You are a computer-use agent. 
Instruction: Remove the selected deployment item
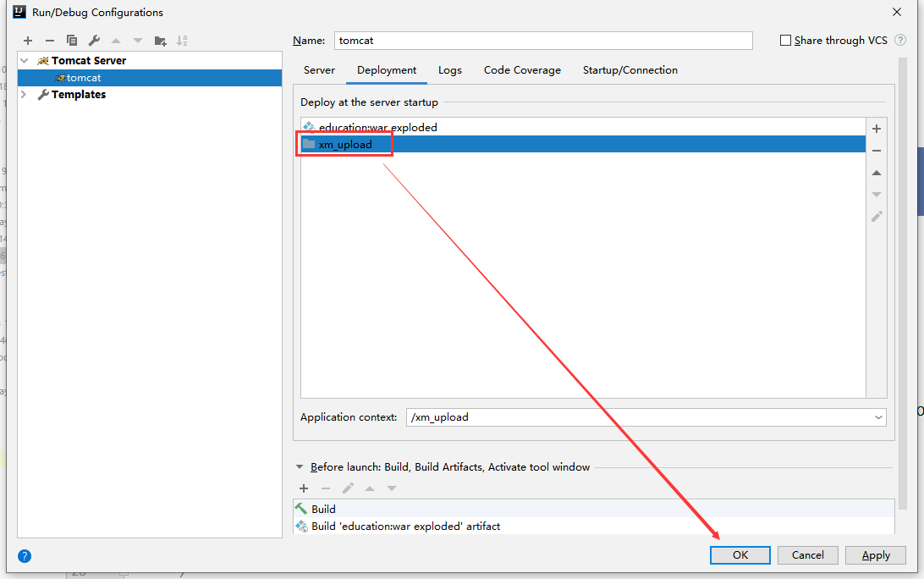(877, 151)
